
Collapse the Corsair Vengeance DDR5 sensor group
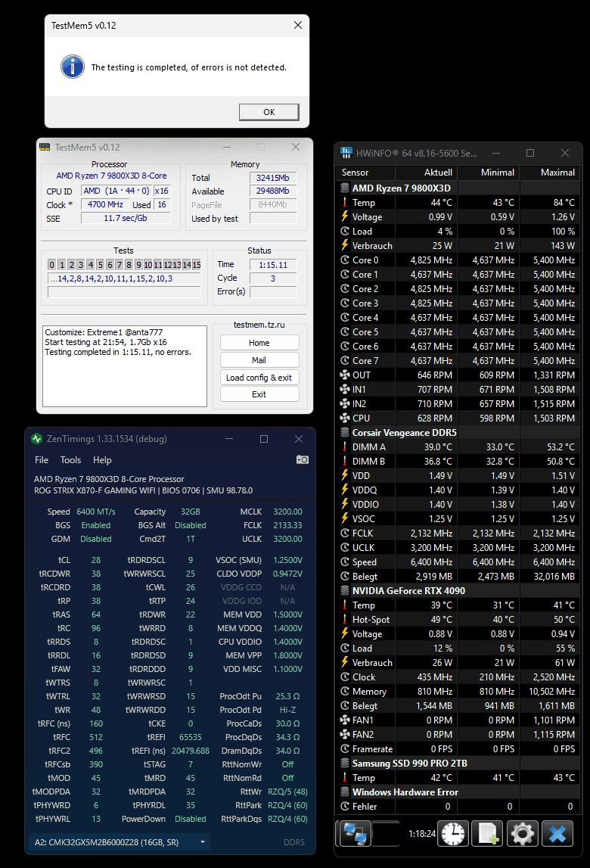(345, 432)
